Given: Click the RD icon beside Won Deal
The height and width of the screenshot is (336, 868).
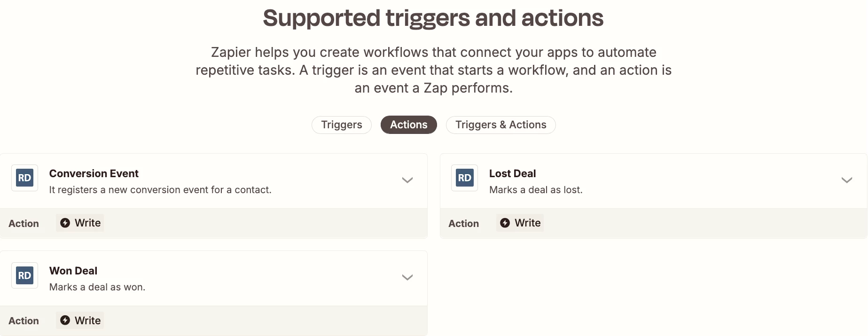Looking at the screenshot, I should tap(24, 275).
